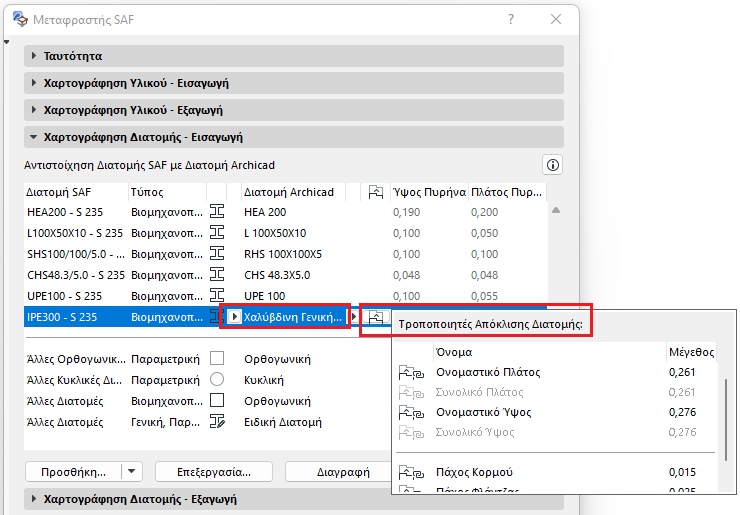Click the profile icon in UPE100 row
The height and width of the screenshot is (515, 740).
217,295
